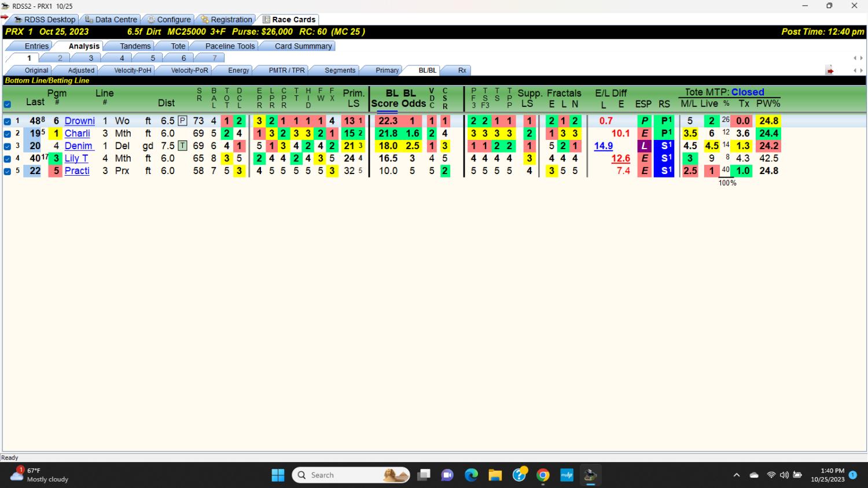The image size is (868, 488).
Task: Click the P marker box in Drowni row
Action: coord(182,121)
